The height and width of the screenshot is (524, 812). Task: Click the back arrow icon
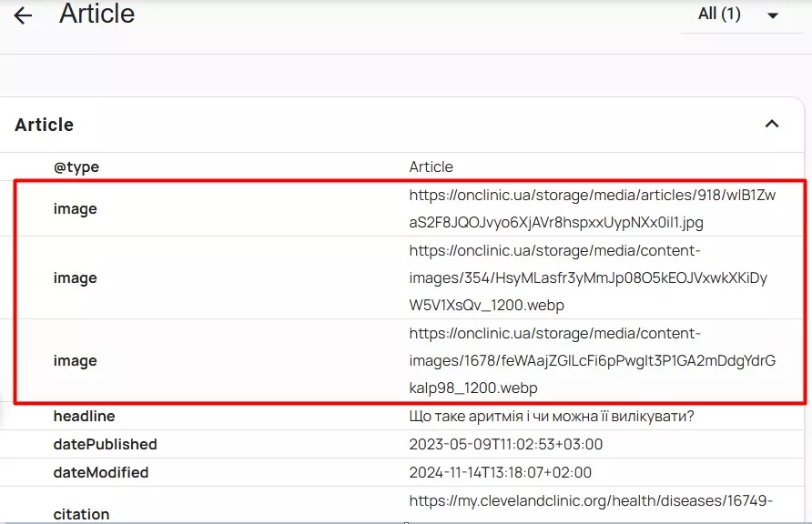[x=22, y=15]
